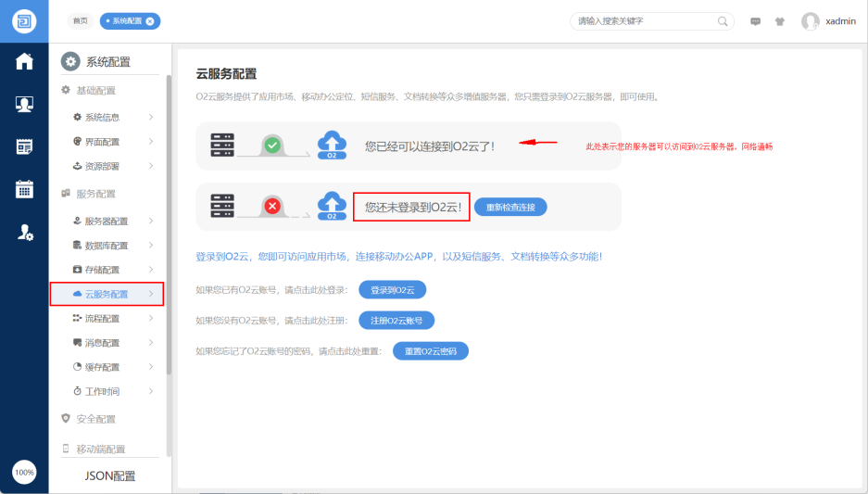Image resolution: width=868 pixels, height=494 pixels.
Task: Click the 重新检查连接 button
Action: pyautogui.click(x=510, y=207)
